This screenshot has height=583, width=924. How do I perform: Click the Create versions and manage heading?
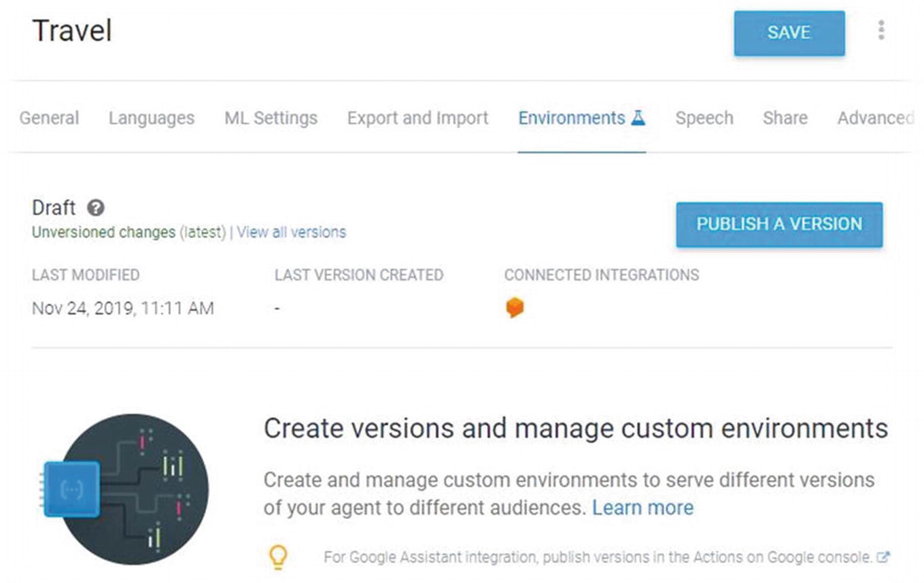(x=575, y=429)
